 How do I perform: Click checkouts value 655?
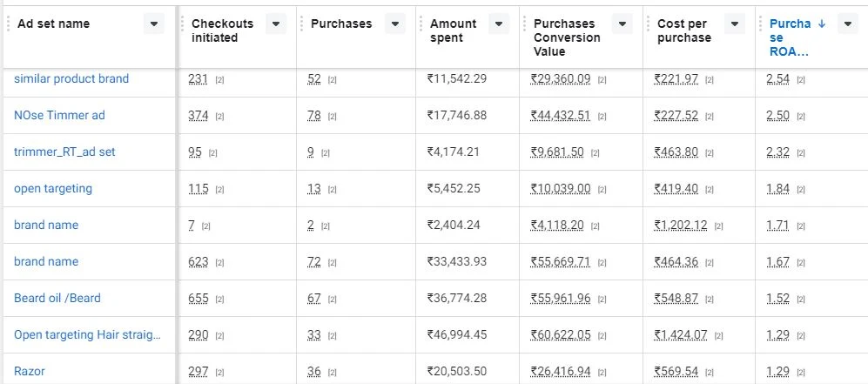tap(198, 299)
